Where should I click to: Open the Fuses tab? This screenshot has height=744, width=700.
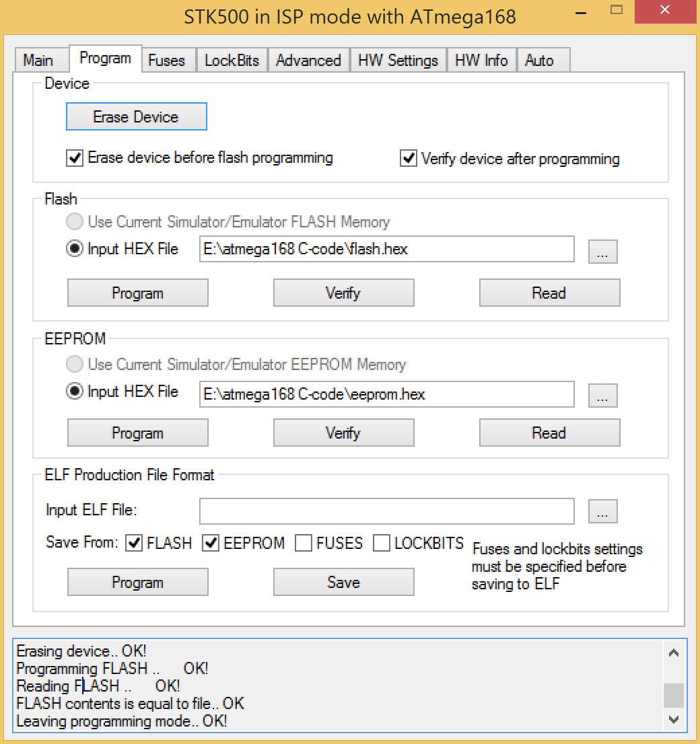pyautogui.click(x=168, y=61)
